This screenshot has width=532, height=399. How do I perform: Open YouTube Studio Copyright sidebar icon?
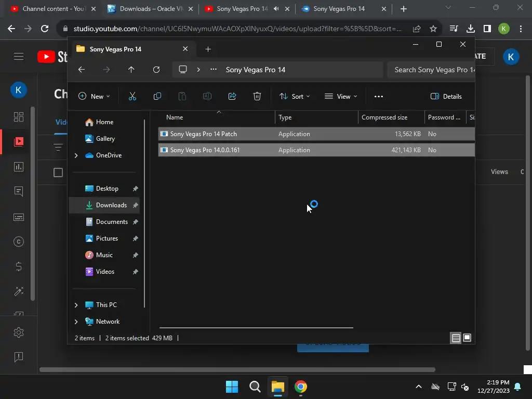point(19,242)
